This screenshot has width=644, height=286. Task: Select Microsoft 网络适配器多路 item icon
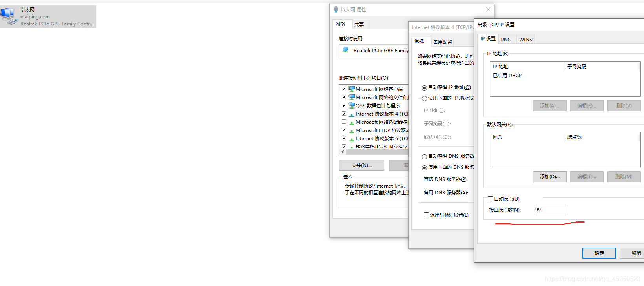[x=352, y=122]
